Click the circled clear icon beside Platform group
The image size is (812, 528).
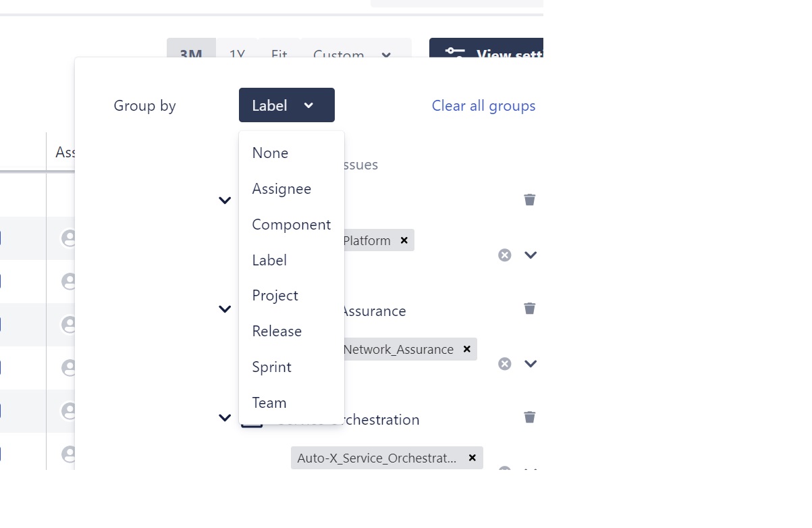pos(504,255)
